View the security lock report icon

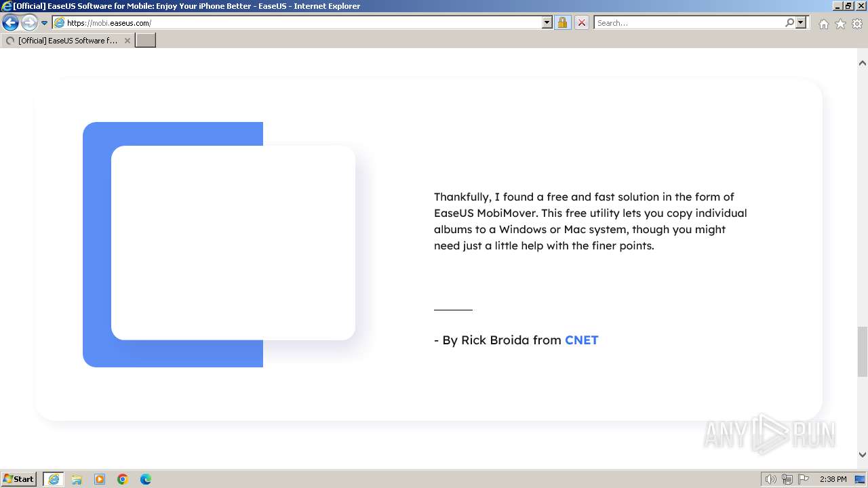(x=562, y=23)
